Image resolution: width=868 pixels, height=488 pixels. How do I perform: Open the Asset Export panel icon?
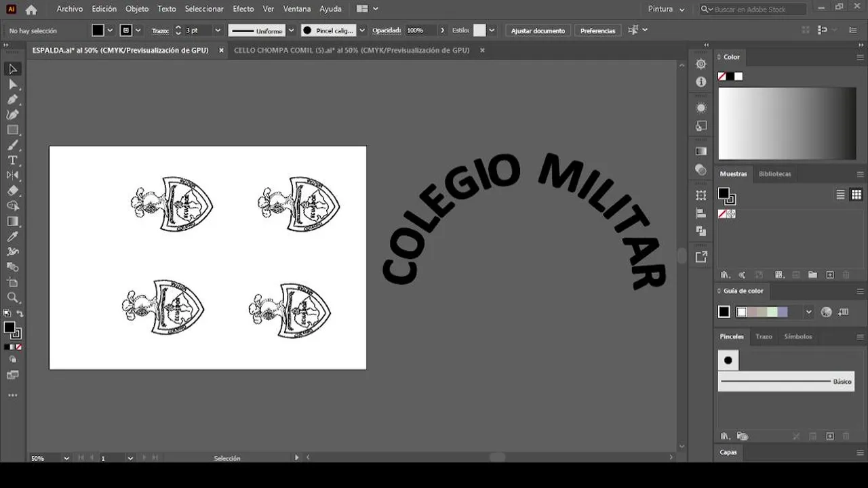point(701,257)
